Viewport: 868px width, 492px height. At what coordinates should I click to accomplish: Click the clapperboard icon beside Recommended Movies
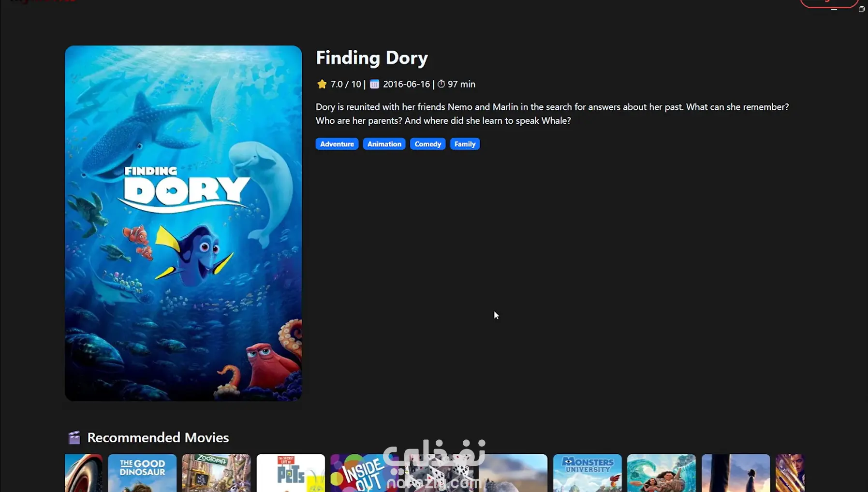(x=74, y=437)
